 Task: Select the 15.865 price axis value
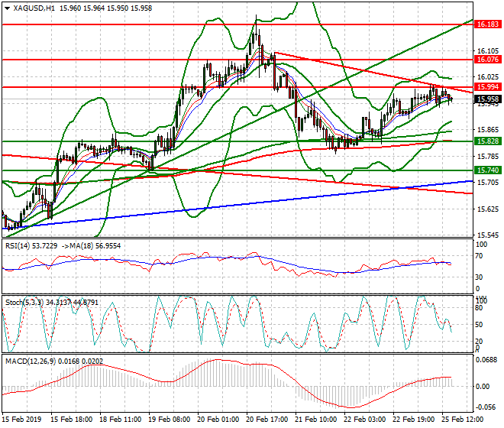488,130
